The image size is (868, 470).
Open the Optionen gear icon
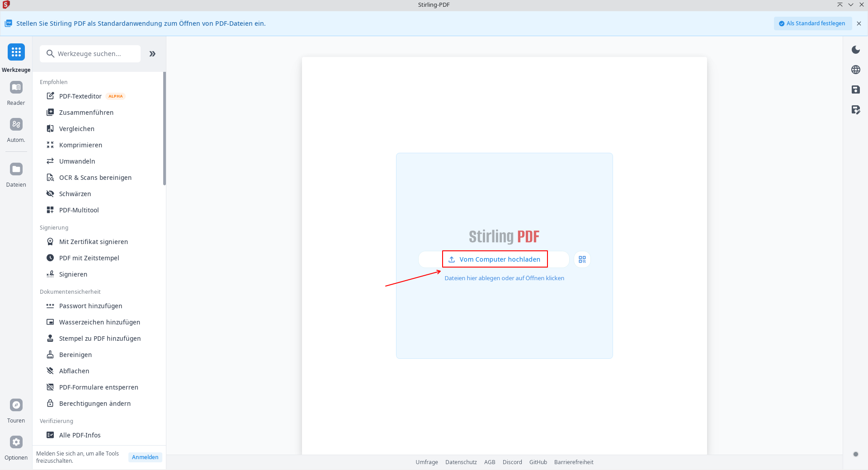coord(16,442)
